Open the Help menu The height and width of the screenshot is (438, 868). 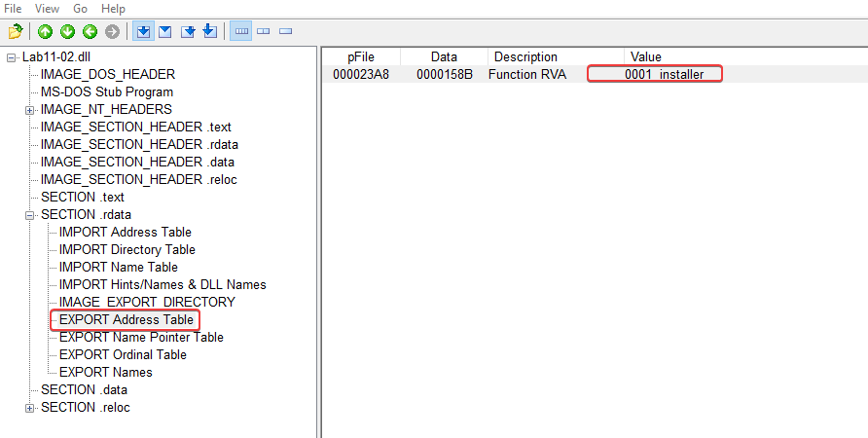(114, 9)
